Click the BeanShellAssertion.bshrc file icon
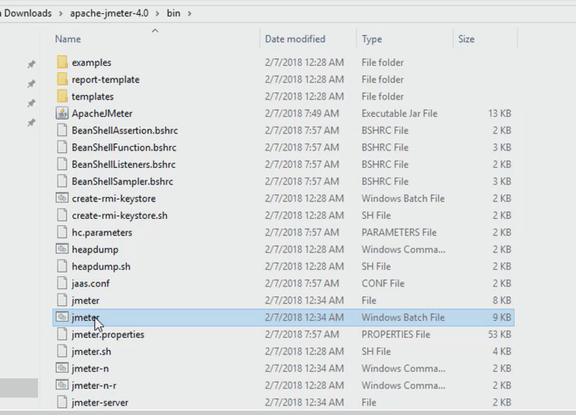Image resolution: width=576 pixels, height=415 pixels. tap(62, 130)
